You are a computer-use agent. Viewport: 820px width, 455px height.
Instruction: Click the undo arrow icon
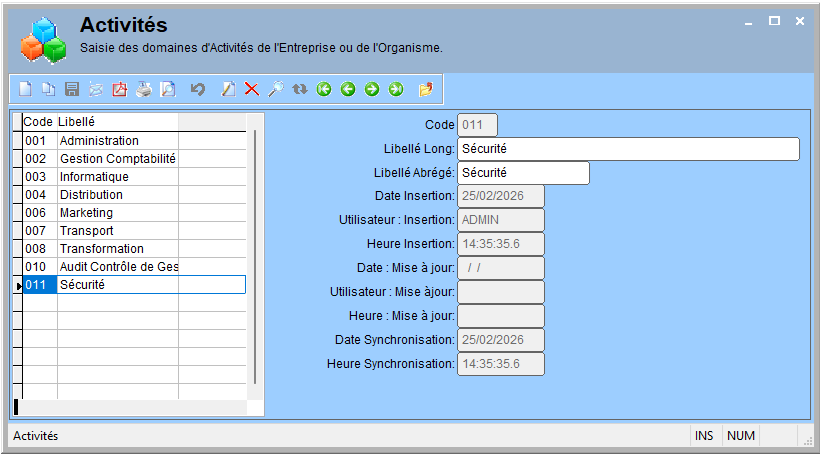[x=198, y=89]
